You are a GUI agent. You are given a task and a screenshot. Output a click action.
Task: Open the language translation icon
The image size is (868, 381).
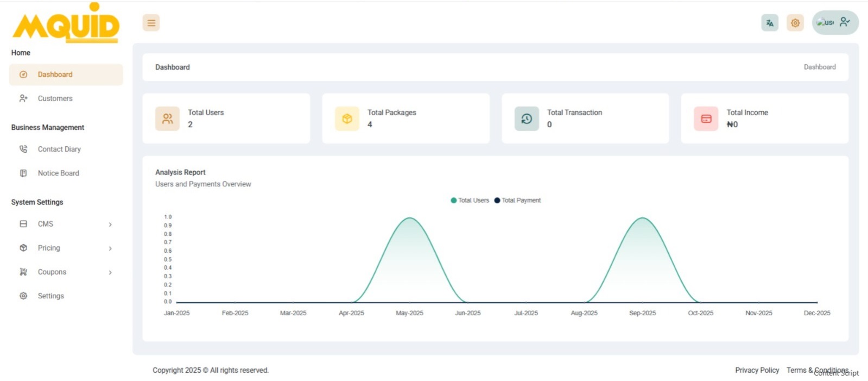(x=769, y=23)
